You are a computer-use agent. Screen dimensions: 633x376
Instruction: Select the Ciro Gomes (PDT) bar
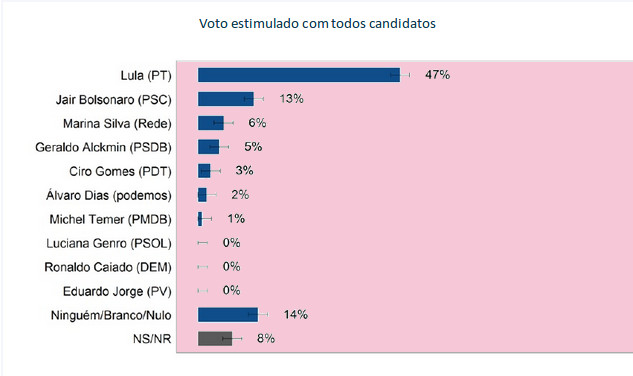tap(204, 171)
